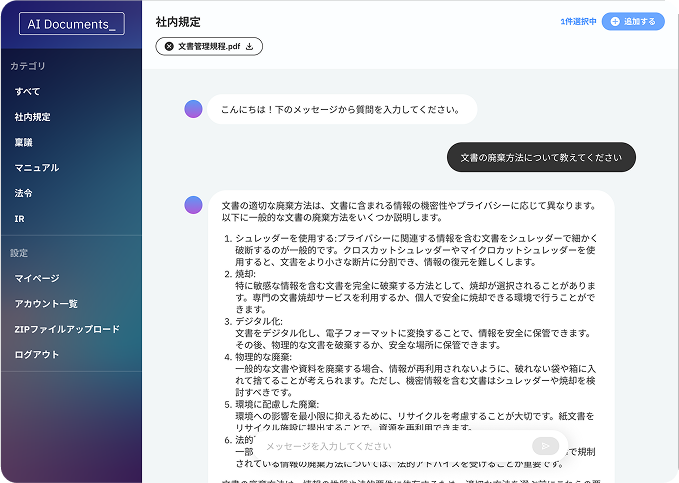Viewport: 679px width, 483px height.
Task: Go to the マニュアル category
Action: pyautogui.click(x=37, y=168)
